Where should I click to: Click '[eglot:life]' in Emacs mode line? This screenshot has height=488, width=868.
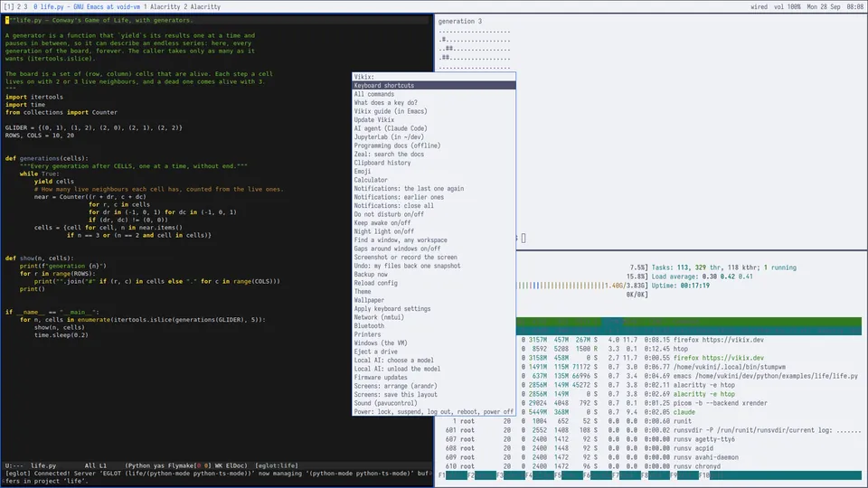point(277,466)
